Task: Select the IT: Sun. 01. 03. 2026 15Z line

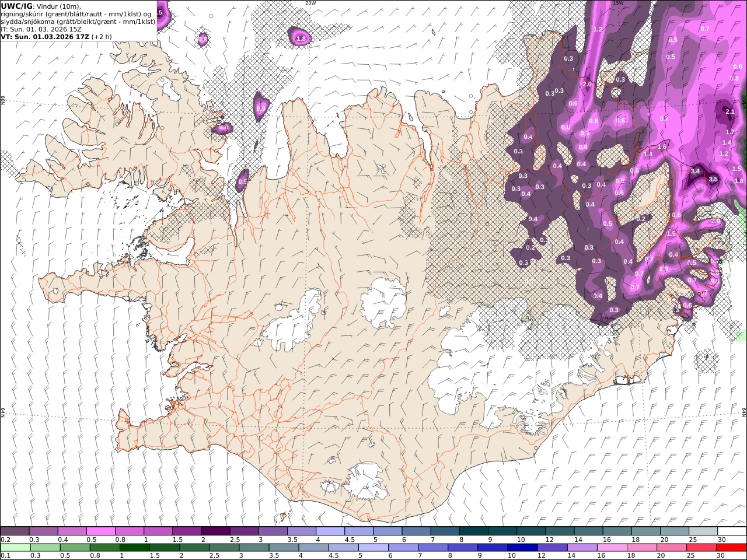Action: [41, 29]
